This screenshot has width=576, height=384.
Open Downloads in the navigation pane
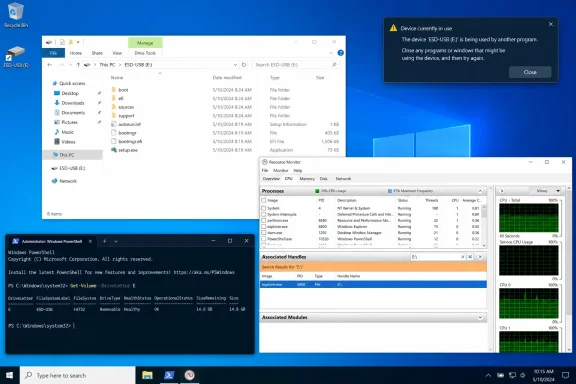tap(73, 103)
